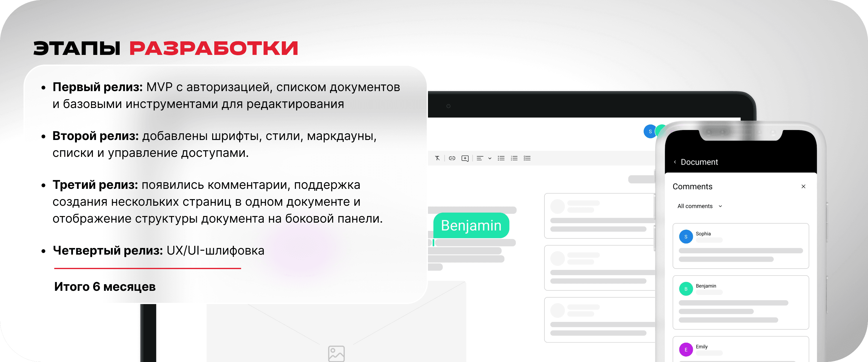This screenshot has height=362, width=868.
Task: Click the 'Comments' heading on the phone
Action: click(693, 186)
